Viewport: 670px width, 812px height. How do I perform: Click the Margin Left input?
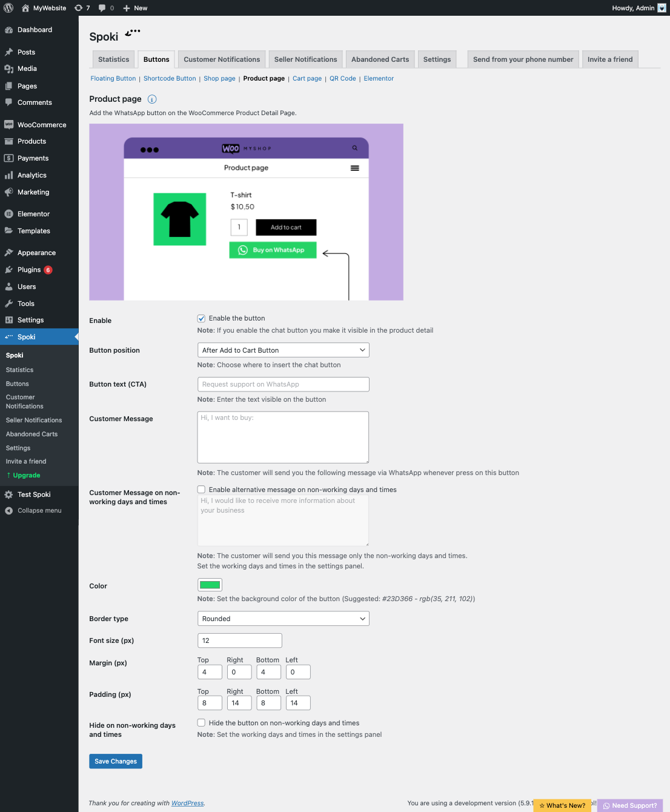[298, 672]
